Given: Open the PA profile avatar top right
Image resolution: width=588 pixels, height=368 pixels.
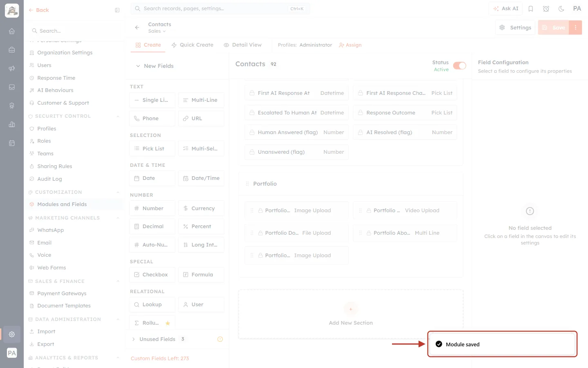Looking at the screenshot, I should point(577,9).
